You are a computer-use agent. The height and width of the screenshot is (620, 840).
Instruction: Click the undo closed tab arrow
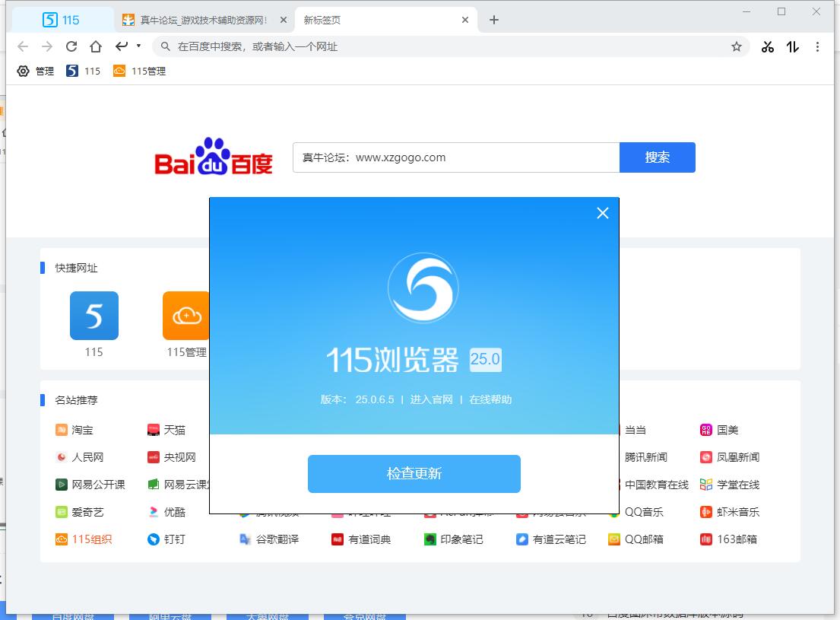tap(122, 46)
